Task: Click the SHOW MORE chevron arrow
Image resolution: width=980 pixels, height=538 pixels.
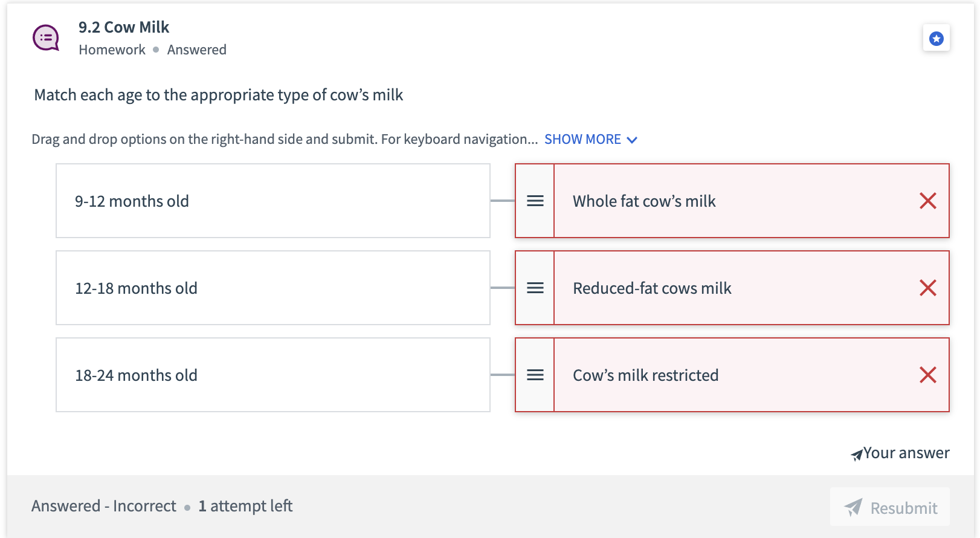Action: 632,140
